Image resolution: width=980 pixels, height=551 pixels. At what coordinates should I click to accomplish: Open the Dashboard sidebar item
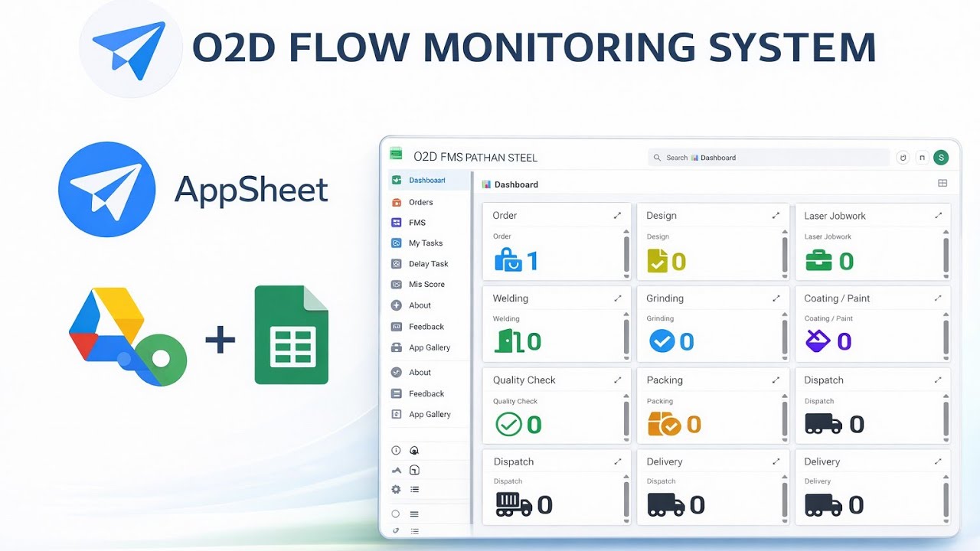click(429, 181)
